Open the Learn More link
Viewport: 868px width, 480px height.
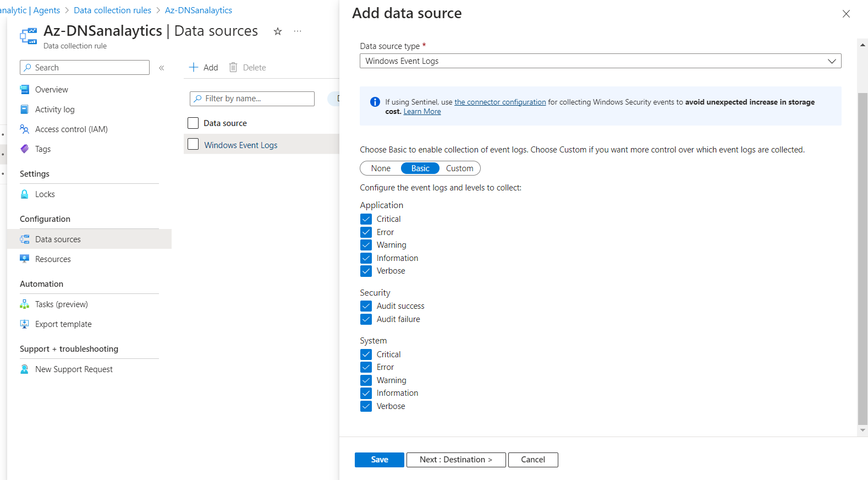422,111
